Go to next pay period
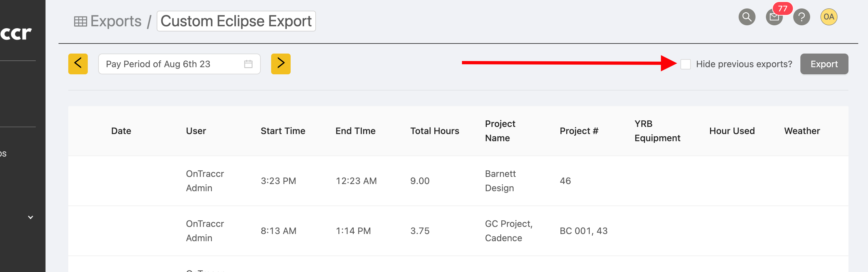This screenshot has width=868, height=272. [x=281, y=64]
